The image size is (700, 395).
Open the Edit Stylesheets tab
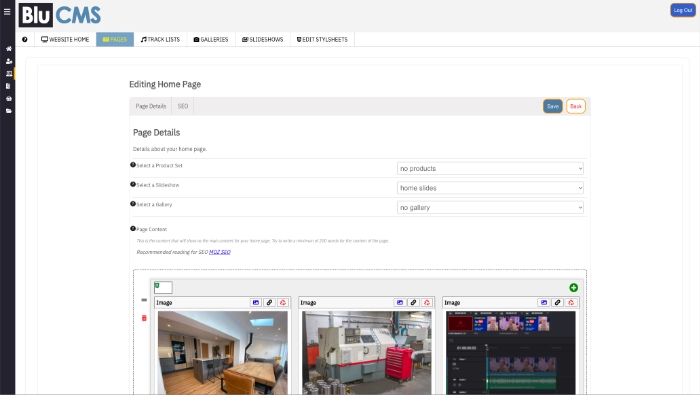(x=322, y=39)
